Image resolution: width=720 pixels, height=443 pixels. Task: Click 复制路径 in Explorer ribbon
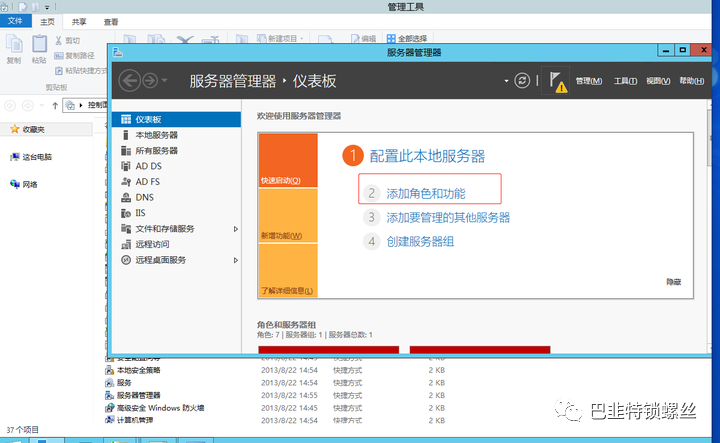point(74,56)
